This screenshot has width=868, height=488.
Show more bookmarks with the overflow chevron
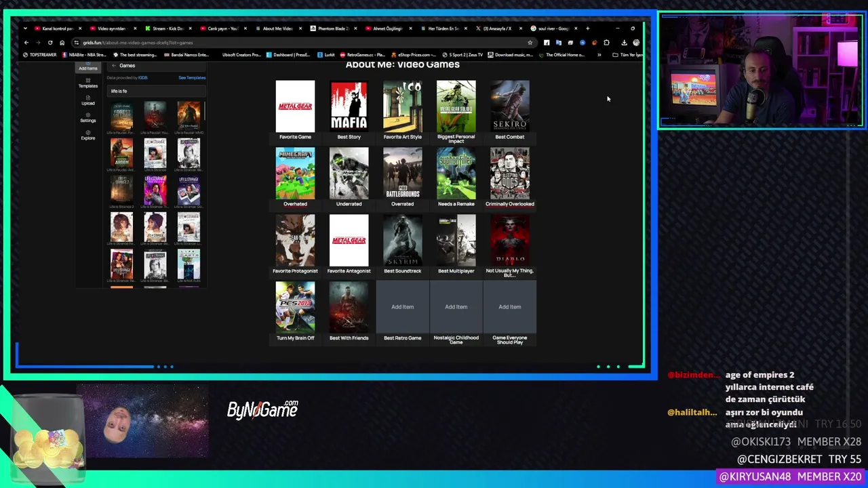(599, 55)
